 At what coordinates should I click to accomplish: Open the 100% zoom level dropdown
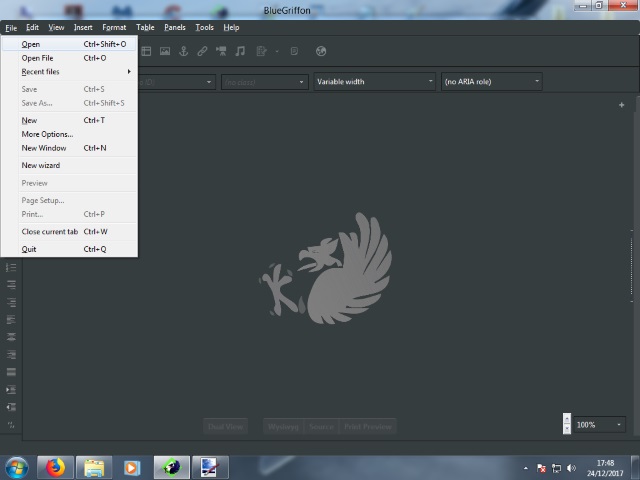tap(599, 425)
